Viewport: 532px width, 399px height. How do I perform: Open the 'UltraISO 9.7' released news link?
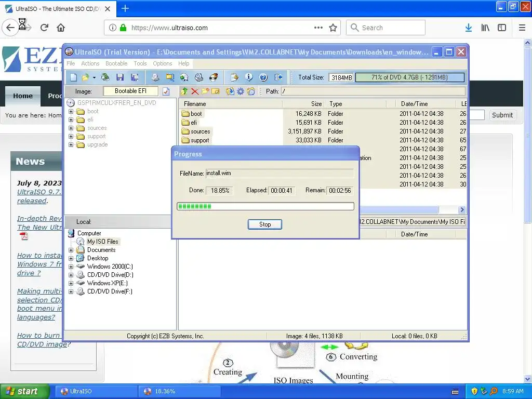tap(39, 196)
